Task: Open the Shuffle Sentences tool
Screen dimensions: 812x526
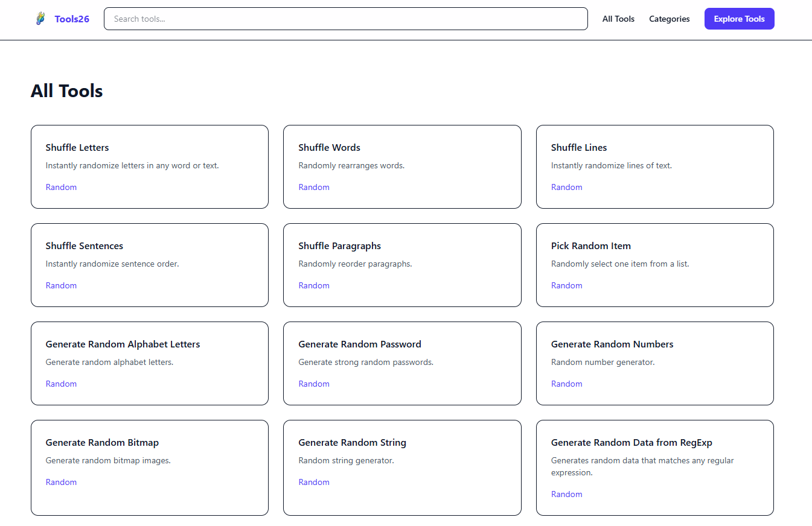Action: tap(85, 246)
